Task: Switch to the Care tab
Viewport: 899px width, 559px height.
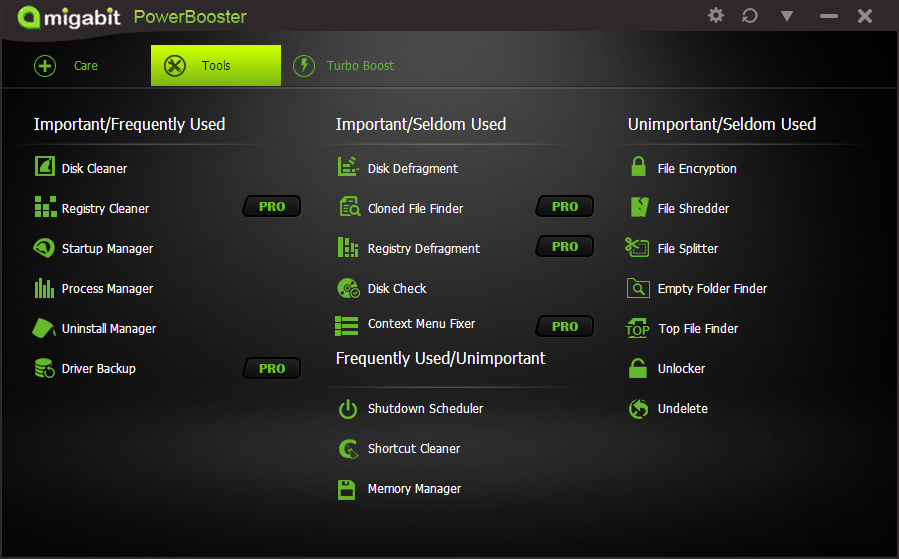Action: pyautogui.click(x=68, y=66)
